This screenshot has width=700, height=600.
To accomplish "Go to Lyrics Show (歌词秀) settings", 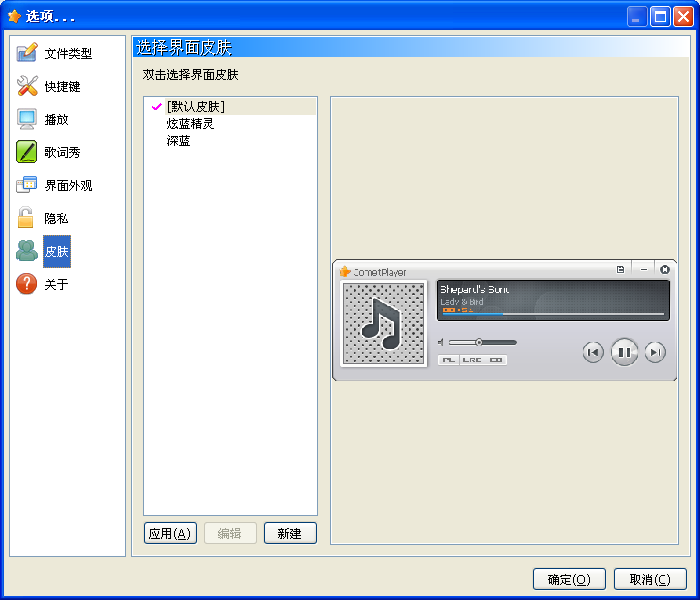I will pyautogui.click(x=61, y=153).
